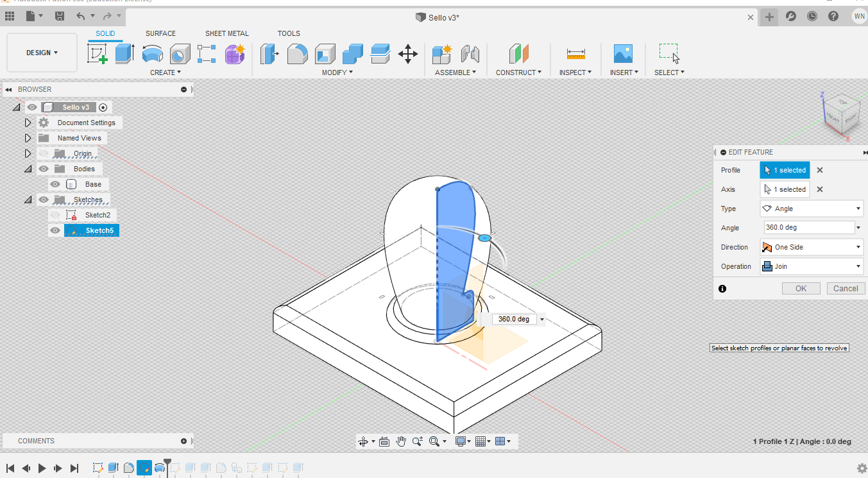Screen dimensions: 868x478
Task: Confirm the revolve with OK
Action: click(801, 289)
